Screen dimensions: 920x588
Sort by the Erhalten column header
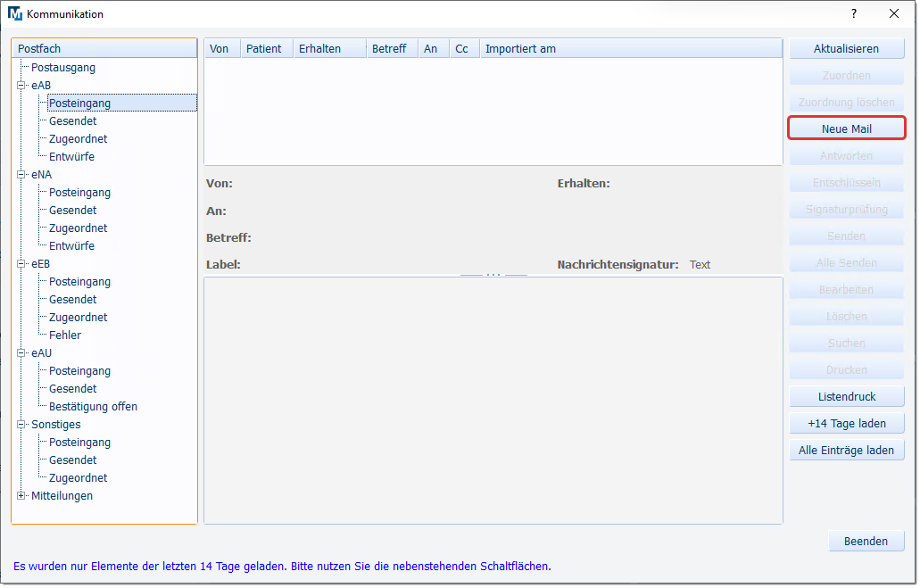tap(330, 49)
